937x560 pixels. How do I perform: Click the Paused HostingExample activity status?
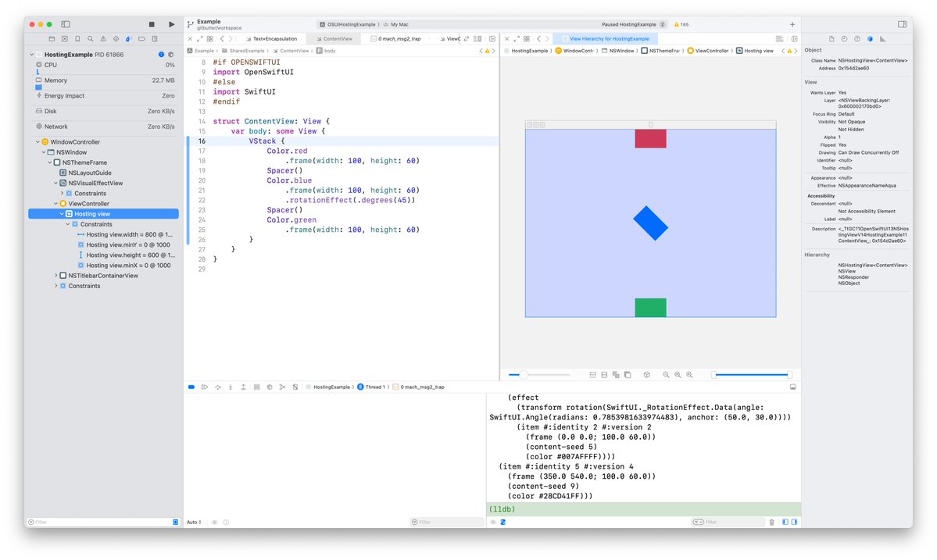tap(628, 24)
